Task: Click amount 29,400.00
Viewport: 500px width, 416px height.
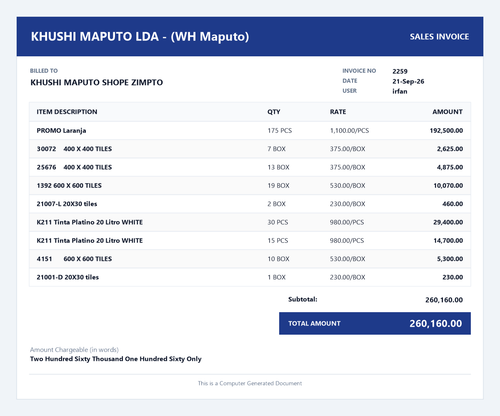Action: [x=448, y=222]
